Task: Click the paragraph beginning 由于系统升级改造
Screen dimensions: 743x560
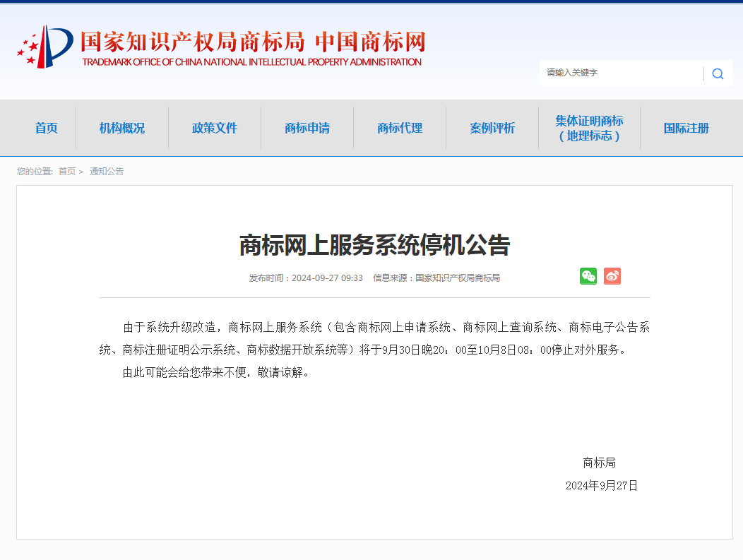Action: click(374, 338)
